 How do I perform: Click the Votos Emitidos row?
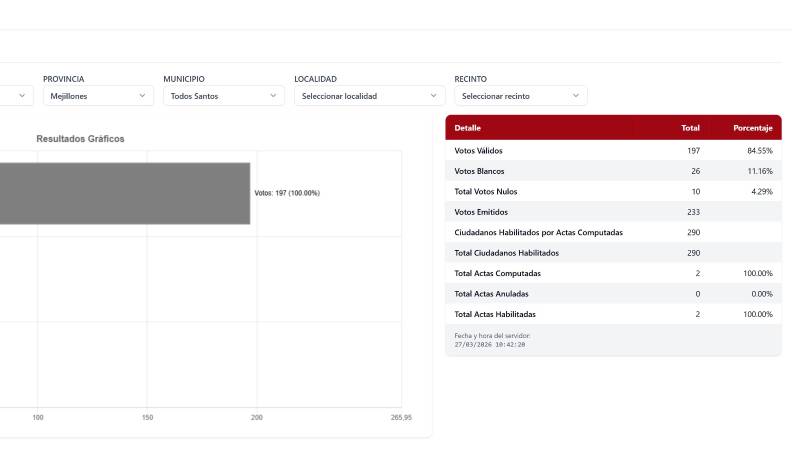612,212
